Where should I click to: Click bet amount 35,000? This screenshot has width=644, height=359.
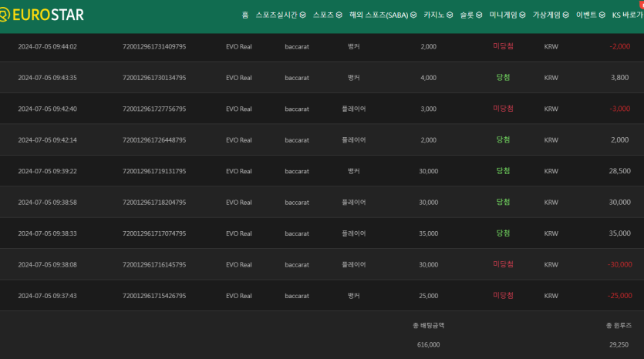point(428,234)
